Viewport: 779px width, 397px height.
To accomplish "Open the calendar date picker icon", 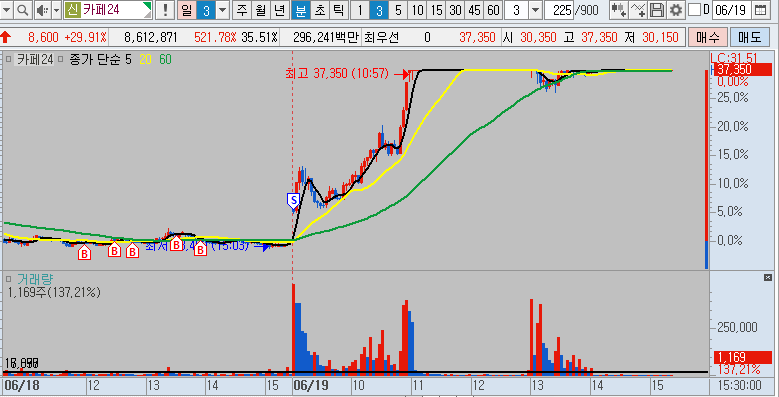I will (760, 10).
